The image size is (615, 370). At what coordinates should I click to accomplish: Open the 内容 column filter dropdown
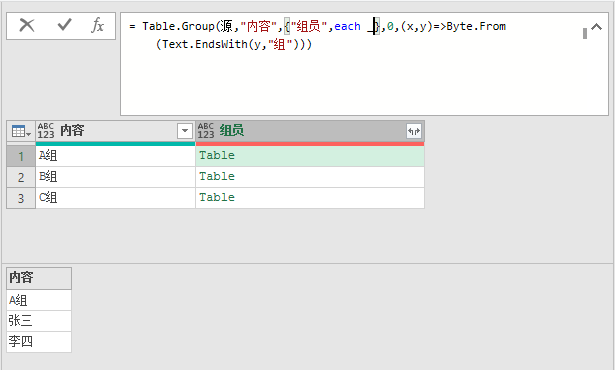click(185, 131)
